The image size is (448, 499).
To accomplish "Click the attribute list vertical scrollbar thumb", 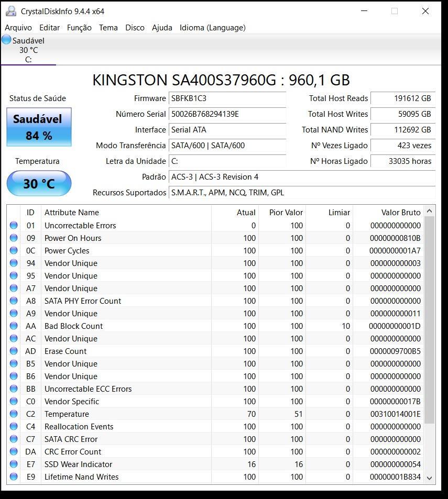I will pyautogui.click(x=429, y=320).
